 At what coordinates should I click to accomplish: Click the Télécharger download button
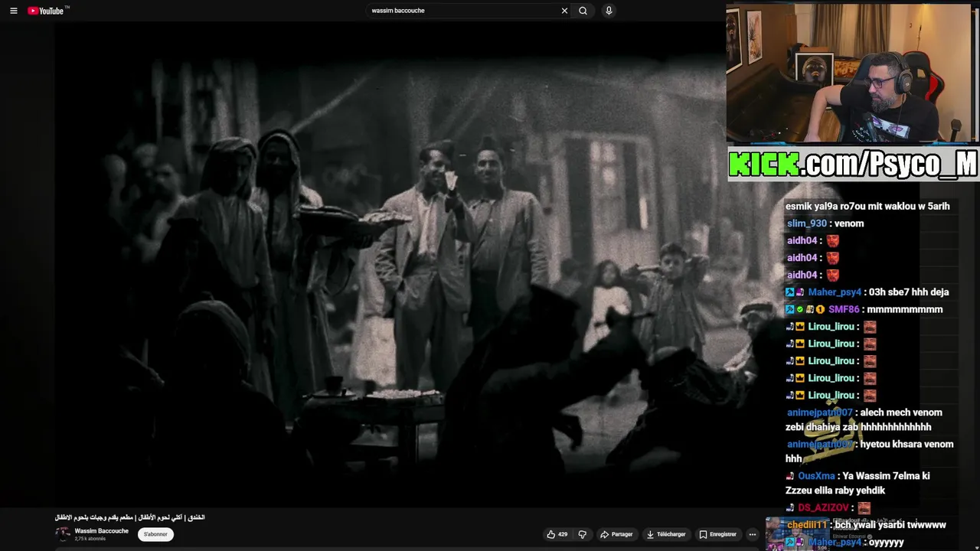tap(665, 534)
